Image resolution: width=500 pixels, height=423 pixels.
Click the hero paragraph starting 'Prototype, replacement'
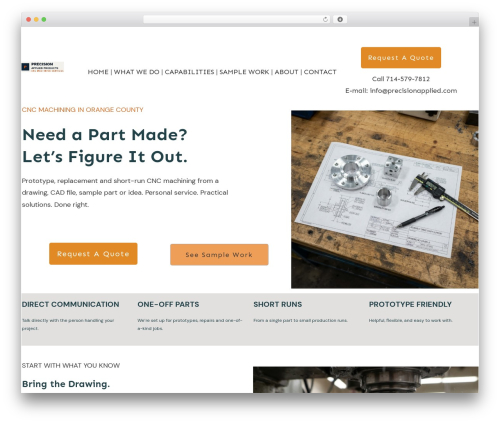pos(125,193)
